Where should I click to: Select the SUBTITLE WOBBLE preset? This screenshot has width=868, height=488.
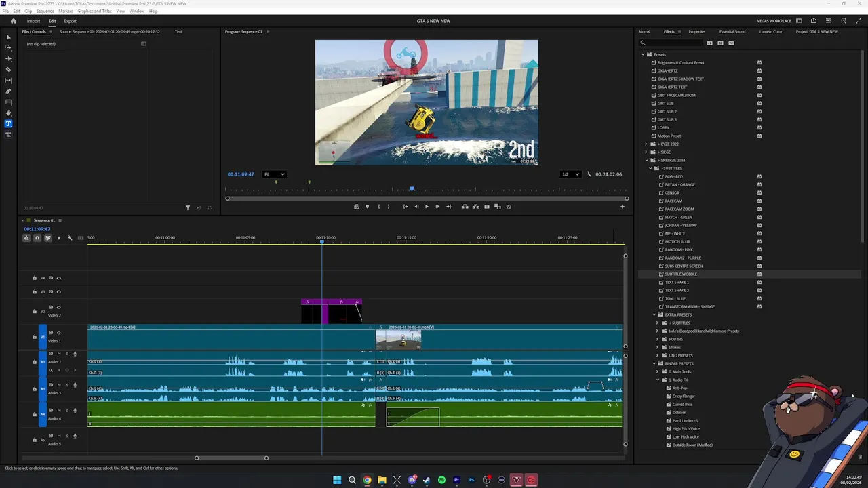pyautogui.click(x=681, y=274)
